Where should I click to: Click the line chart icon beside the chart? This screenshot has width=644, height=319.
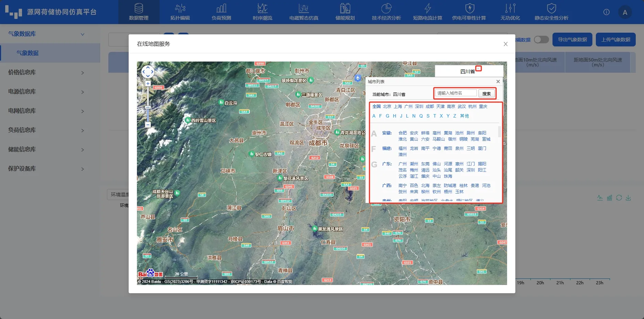coord(600,198)
